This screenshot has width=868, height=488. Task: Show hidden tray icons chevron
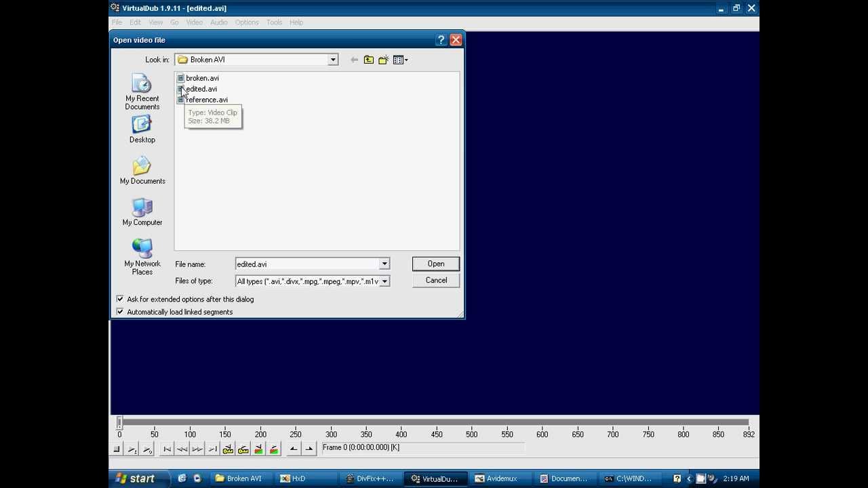689,479
